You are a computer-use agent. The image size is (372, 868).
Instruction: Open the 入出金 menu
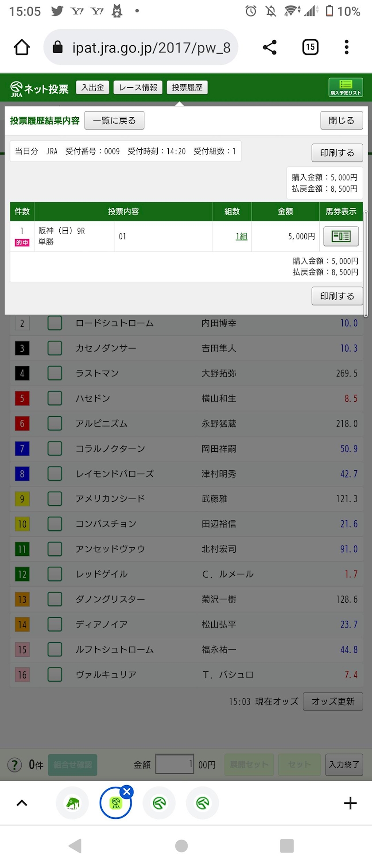[x=93, y=87]
